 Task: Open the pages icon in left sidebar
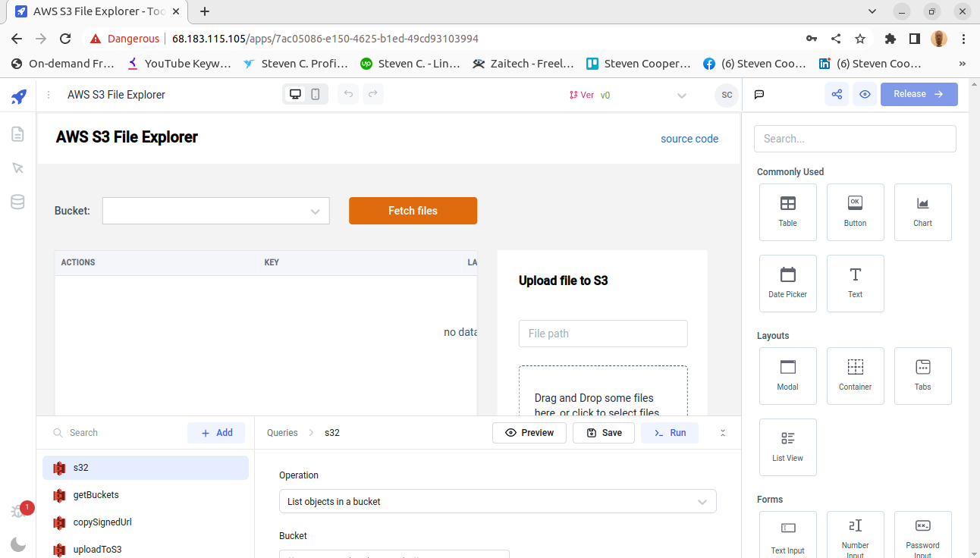[18, 134]
